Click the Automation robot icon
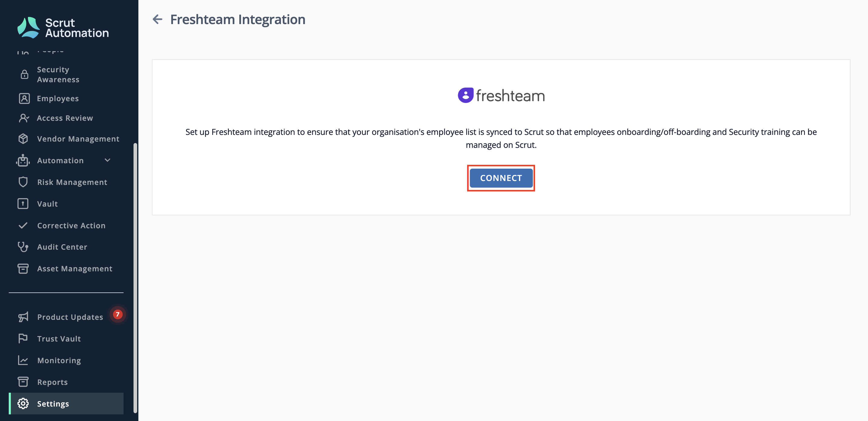Viewport: 868px width, 421px height. click(x=23, y=160)
